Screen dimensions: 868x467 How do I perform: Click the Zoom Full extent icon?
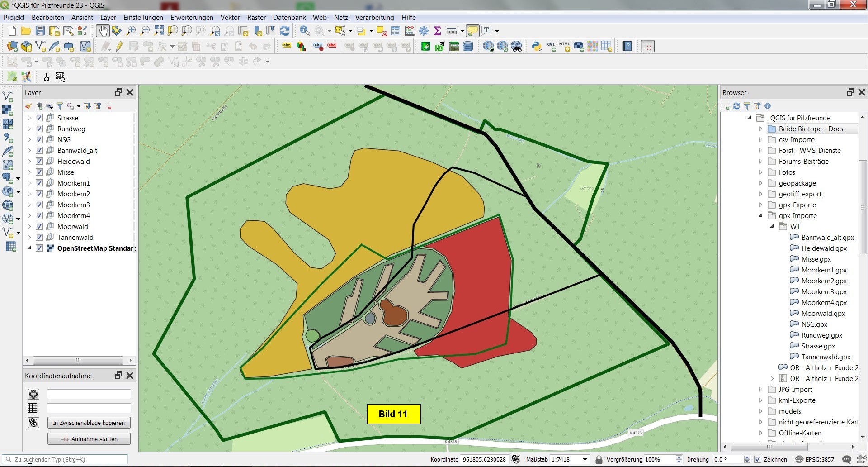click(x=159, y=31)
